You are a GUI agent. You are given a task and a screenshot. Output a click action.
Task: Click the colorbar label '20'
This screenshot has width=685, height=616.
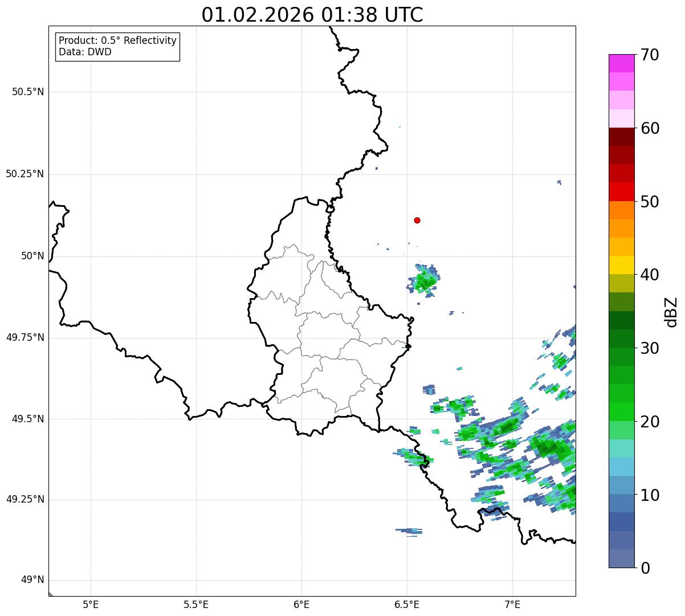coord(650,422)
